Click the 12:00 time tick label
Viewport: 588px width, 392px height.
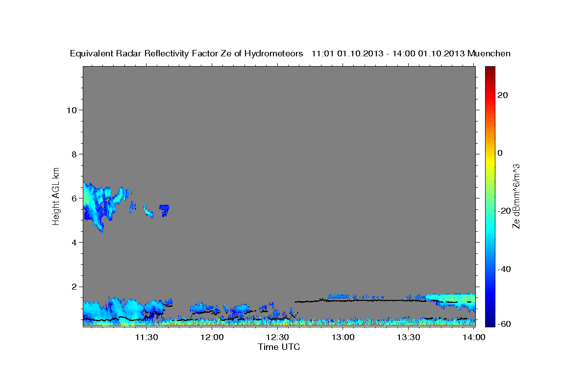coord(212,337)
